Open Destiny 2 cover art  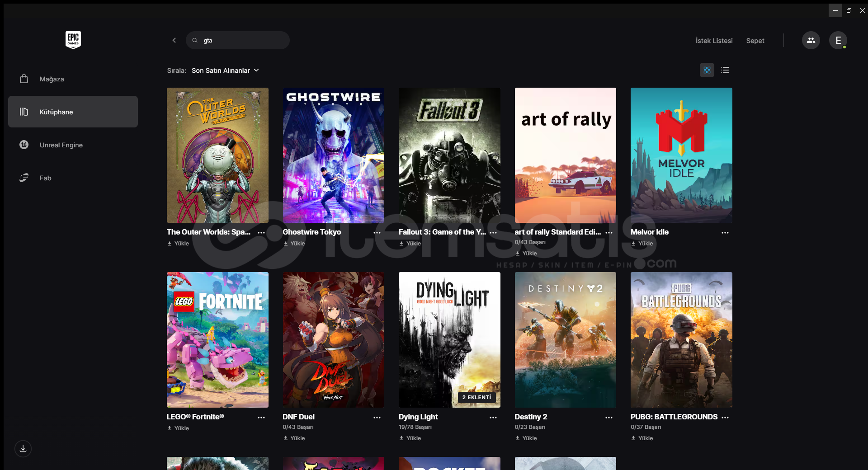coord(566,340)
